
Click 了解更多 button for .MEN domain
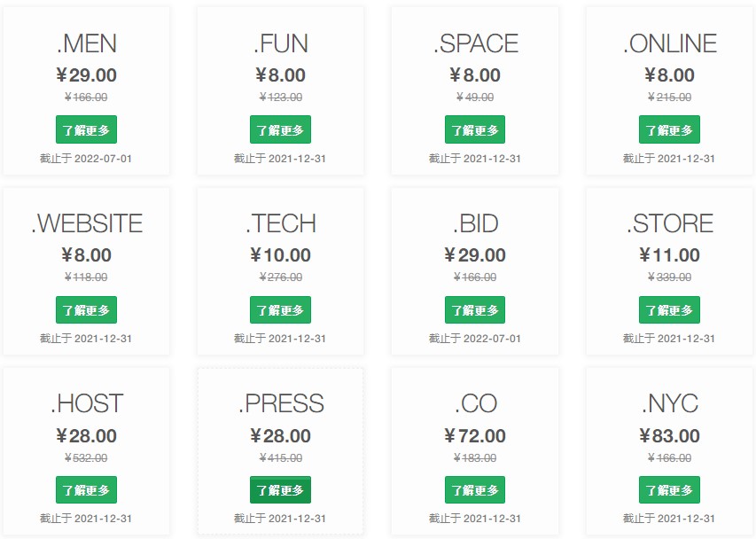[86, 129]
